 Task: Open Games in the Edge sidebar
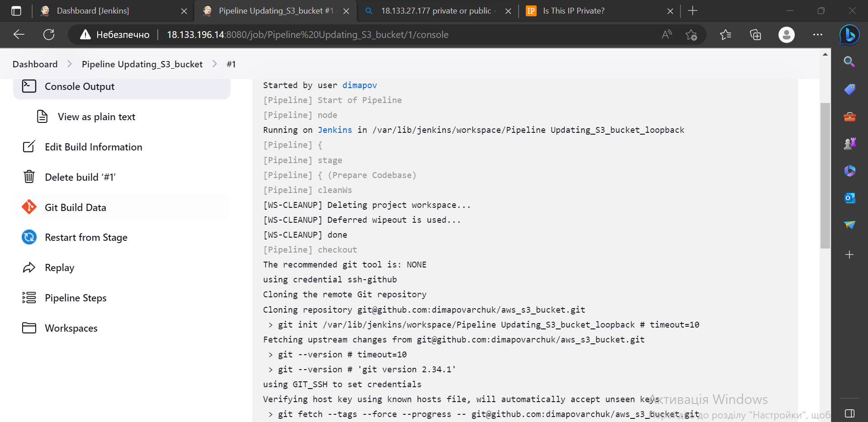(849, 144)
